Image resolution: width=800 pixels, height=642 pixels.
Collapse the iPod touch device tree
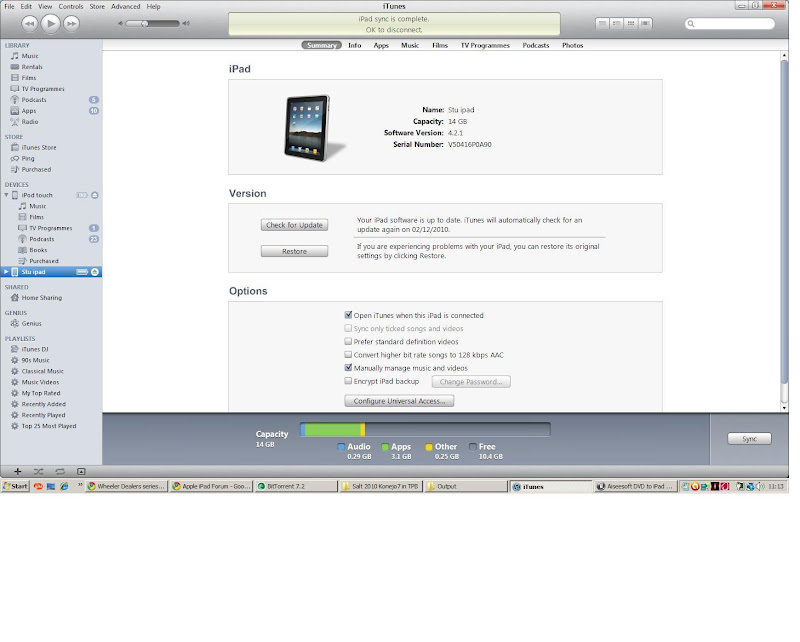click(6, 195)
